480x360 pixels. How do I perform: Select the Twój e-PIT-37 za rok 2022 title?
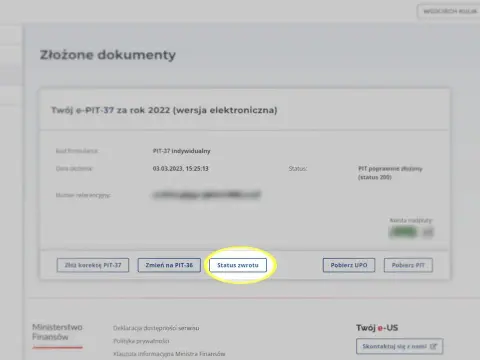tap(164, 110)
